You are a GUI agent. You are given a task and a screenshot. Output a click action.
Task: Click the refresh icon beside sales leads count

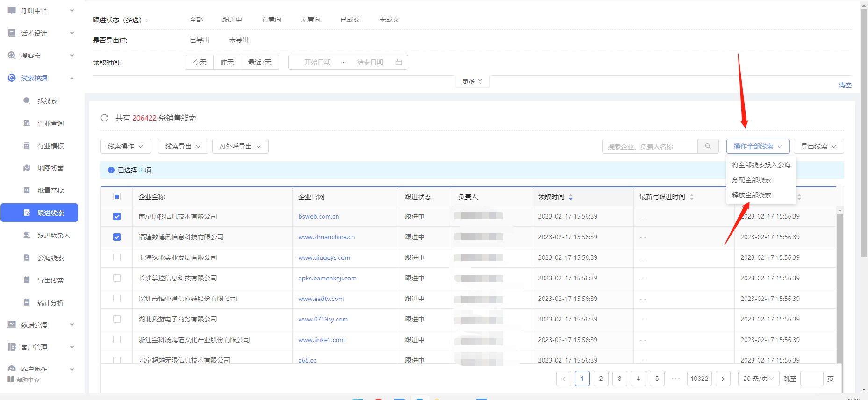click(x=104, y=118)
